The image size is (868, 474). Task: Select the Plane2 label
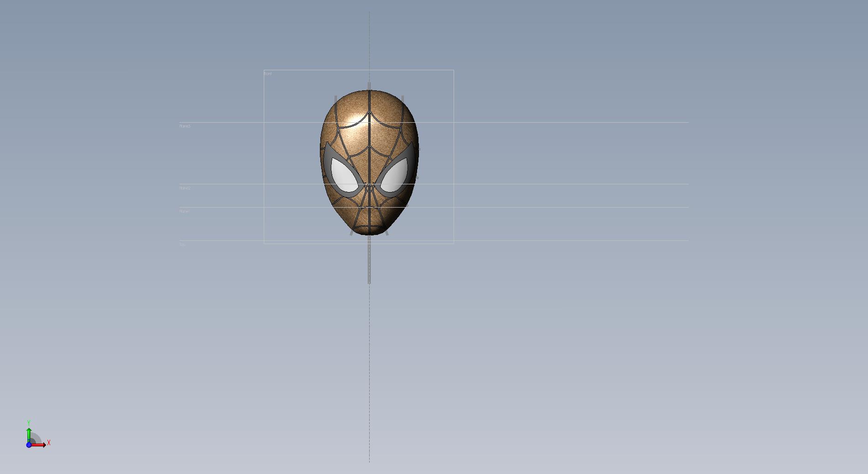tap(185, 188)
